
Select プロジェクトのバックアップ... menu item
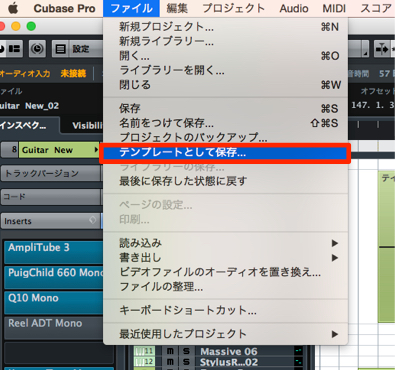(x=226, y=137)
